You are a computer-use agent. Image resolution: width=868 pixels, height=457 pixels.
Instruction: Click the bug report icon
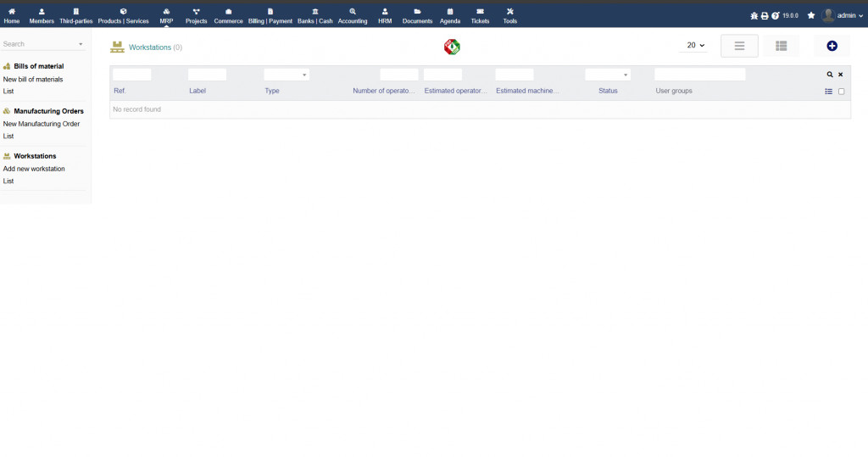(x=754, y=15)
